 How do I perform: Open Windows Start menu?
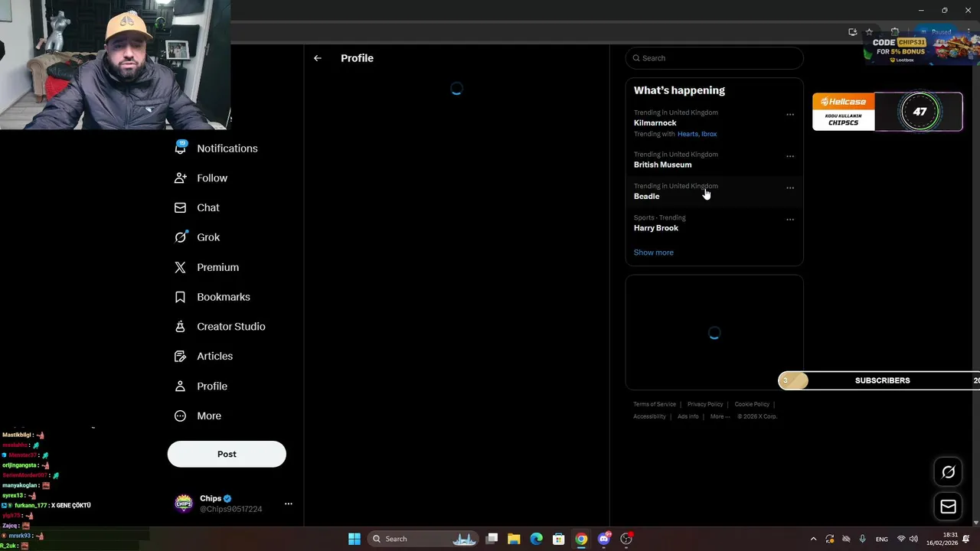354,539
